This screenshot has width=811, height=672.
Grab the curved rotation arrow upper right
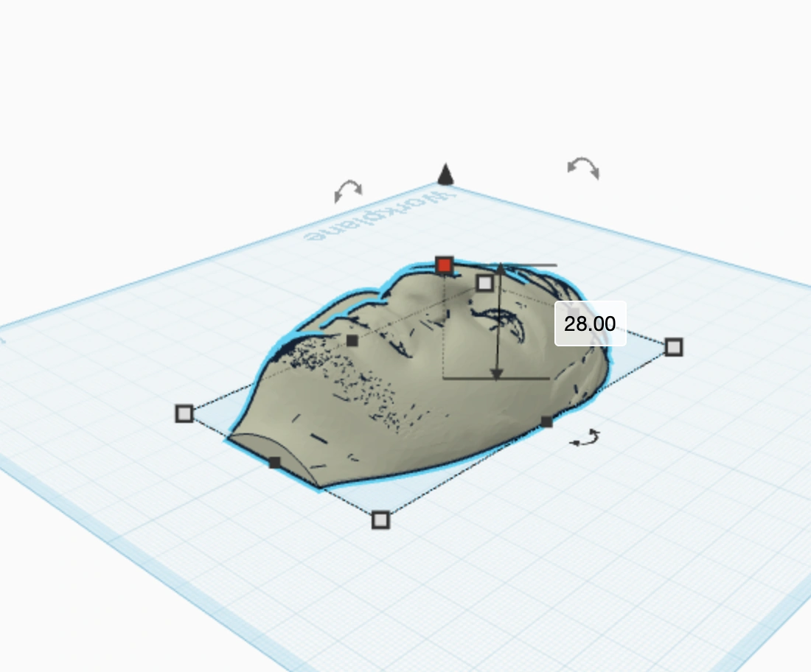click(x=583, y=168)
